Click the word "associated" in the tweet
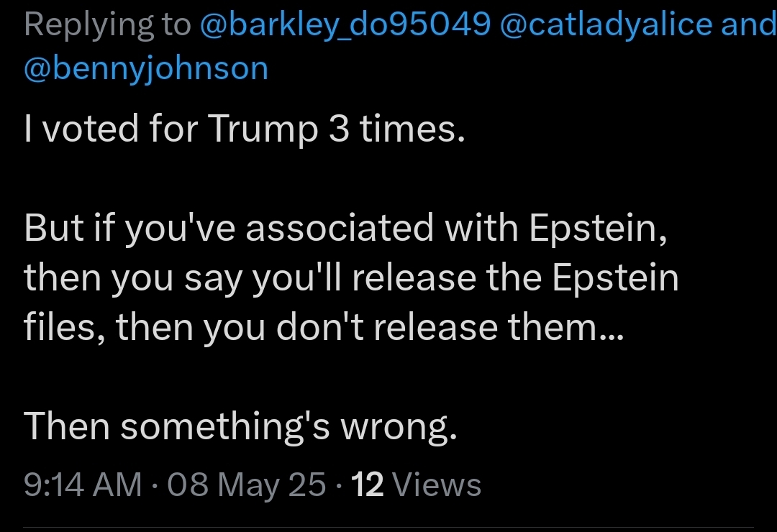The height and width of the screenshot is (532, 777). pos(340,227)
